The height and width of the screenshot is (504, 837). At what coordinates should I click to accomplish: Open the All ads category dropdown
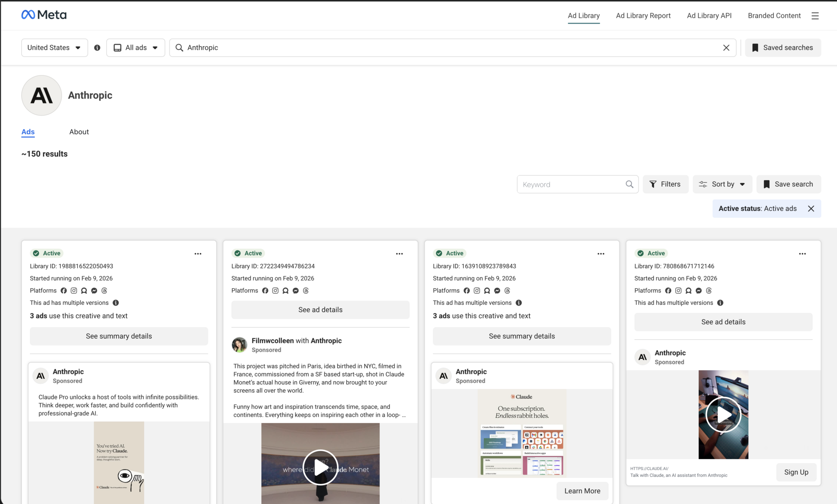pos(136,48)
